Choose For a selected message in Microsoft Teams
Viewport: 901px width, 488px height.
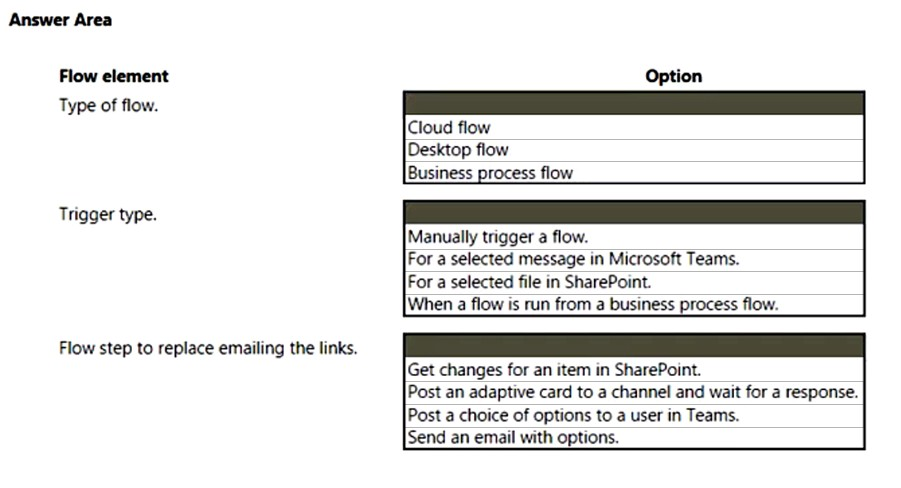point(634,259)
